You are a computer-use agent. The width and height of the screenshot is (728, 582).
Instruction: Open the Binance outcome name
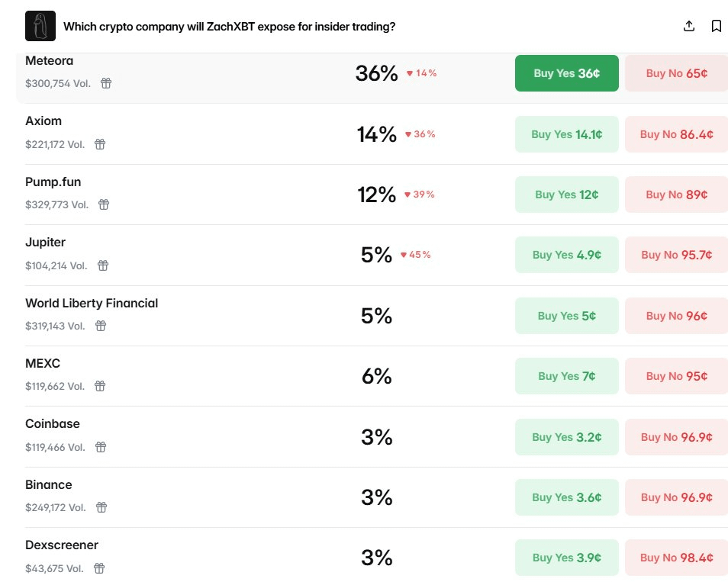pyautogui.click(x=49, y=484)
